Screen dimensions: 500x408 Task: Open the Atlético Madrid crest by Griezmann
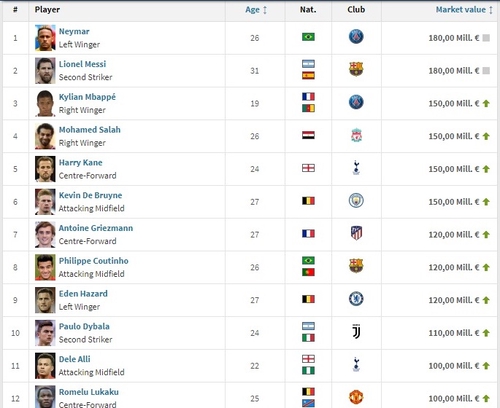pos(356,233)
